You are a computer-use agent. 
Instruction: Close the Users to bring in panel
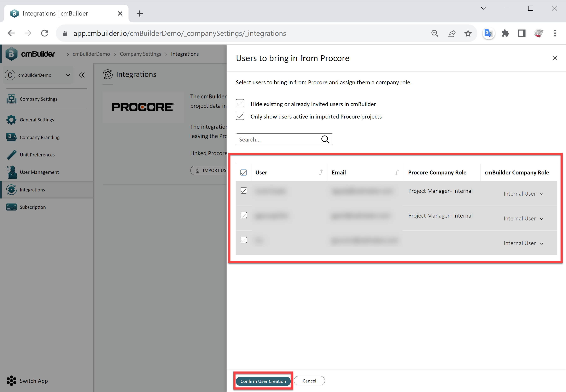[554, 58]
